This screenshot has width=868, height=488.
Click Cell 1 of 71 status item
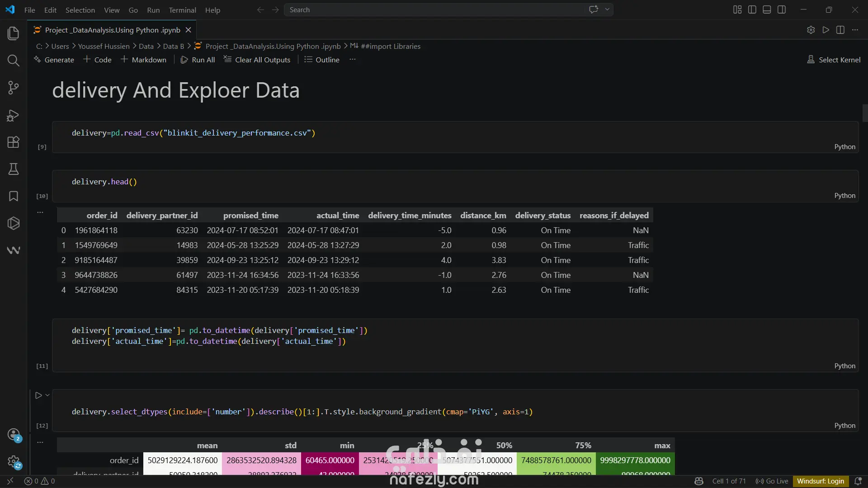(x=729, y=481)
